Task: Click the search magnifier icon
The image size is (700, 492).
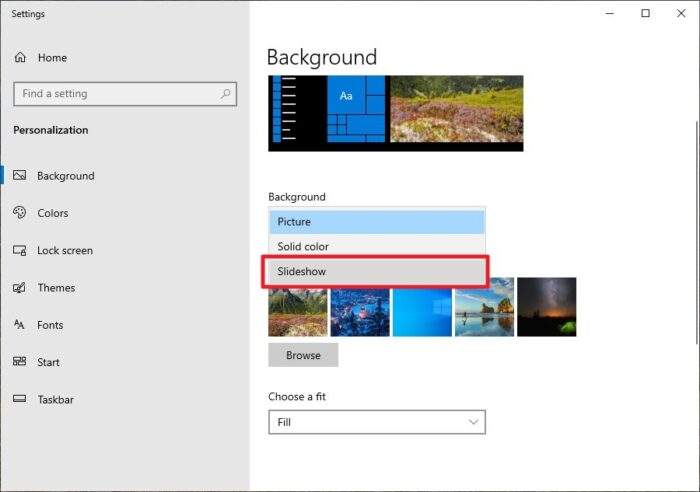Action: tap(225, 94)
